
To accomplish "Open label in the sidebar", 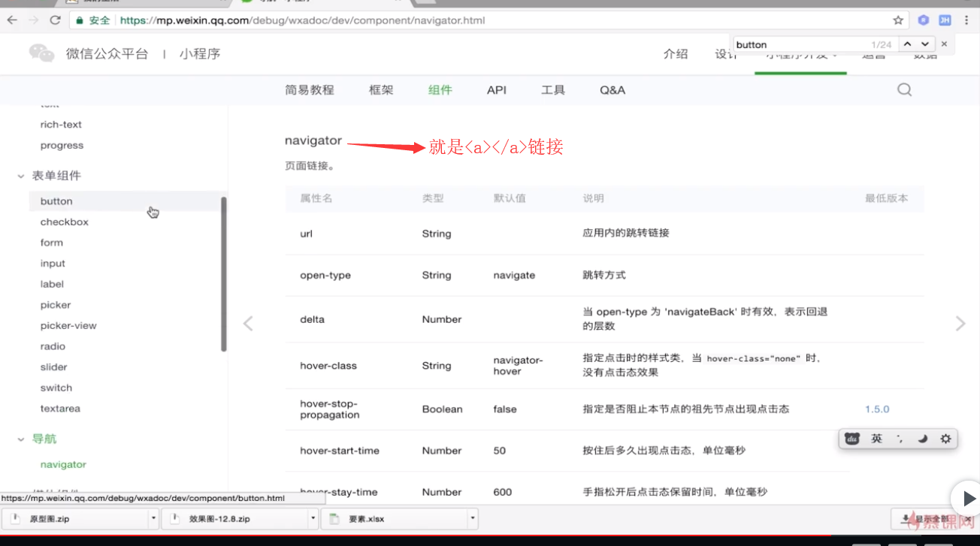I will click(52, 284).
